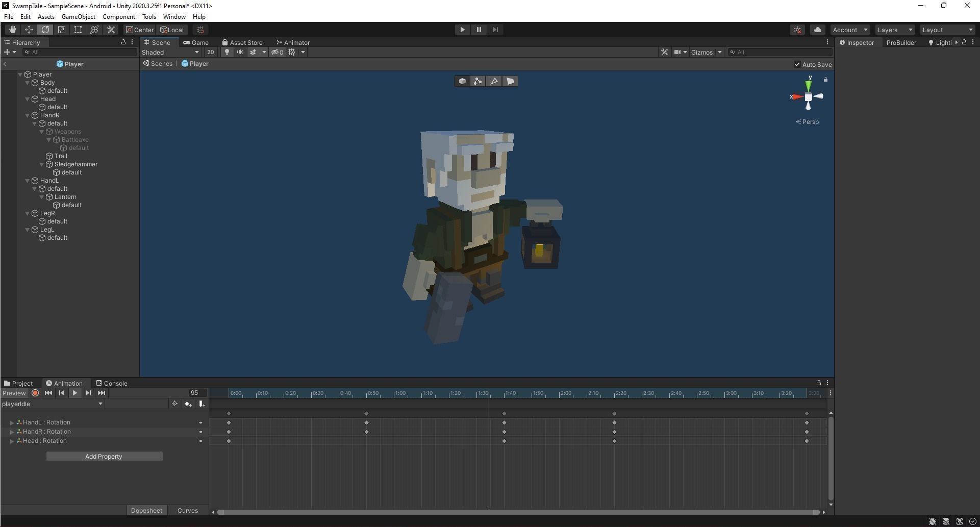Viewport: 980px width, 527px height.
Task: Enable the Auto Save checkbox
Action: tap(797, 64)
